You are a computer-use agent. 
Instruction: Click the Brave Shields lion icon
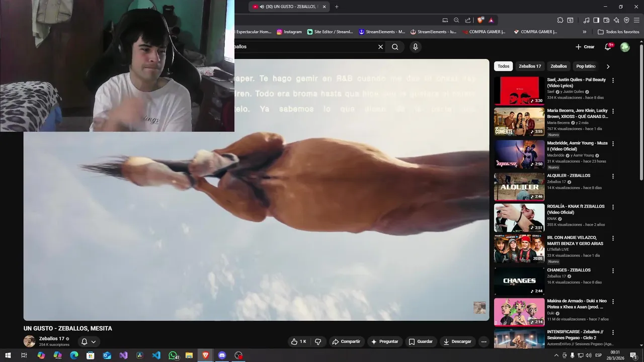[x=480, y=20]
